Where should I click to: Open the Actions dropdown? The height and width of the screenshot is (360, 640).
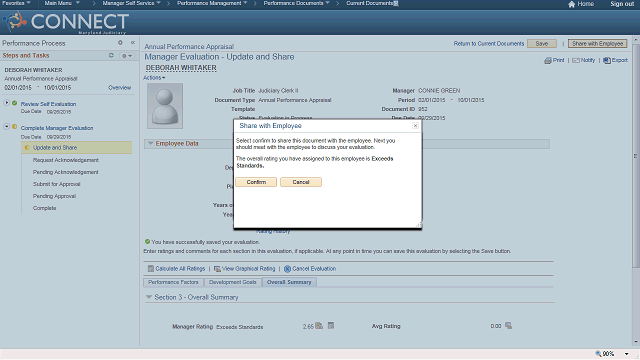[x=154, y=78]
